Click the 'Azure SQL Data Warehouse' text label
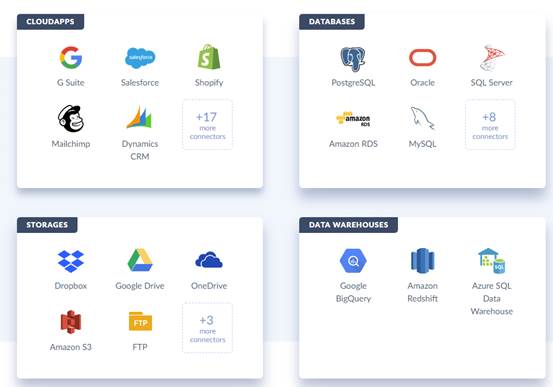Viewport: 553px width, 387px height. (492, 298)
